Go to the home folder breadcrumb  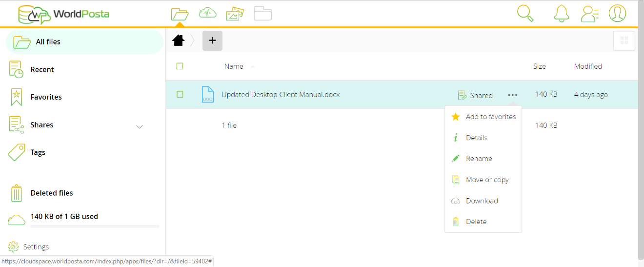(x=179, y=41)
